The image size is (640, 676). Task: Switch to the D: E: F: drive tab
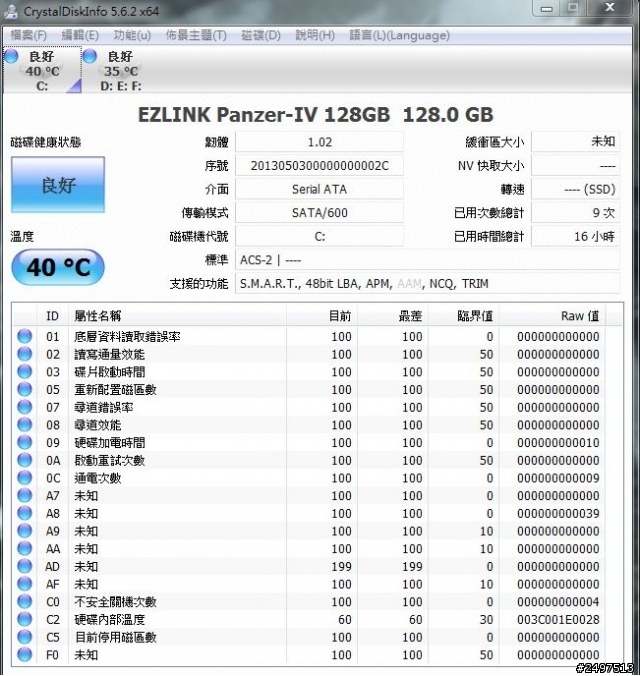tap(121, 70)
